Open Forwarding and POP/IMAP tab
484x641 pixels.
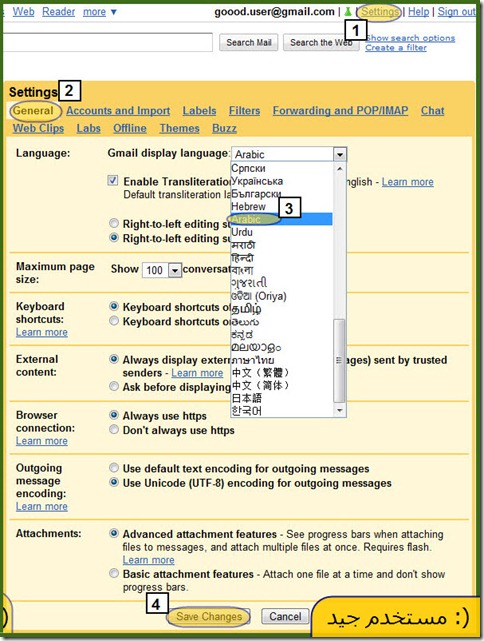point(341,111)
